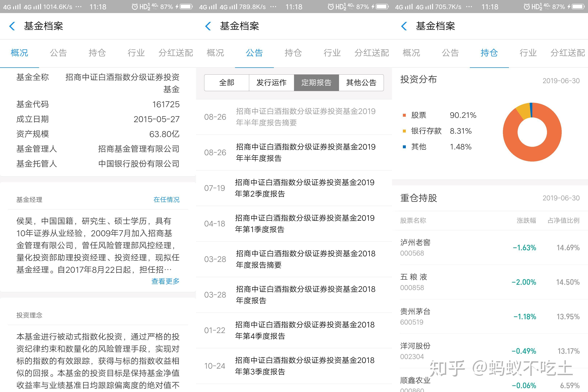Tap battery icon in left status bar

(x=186, y=7)
